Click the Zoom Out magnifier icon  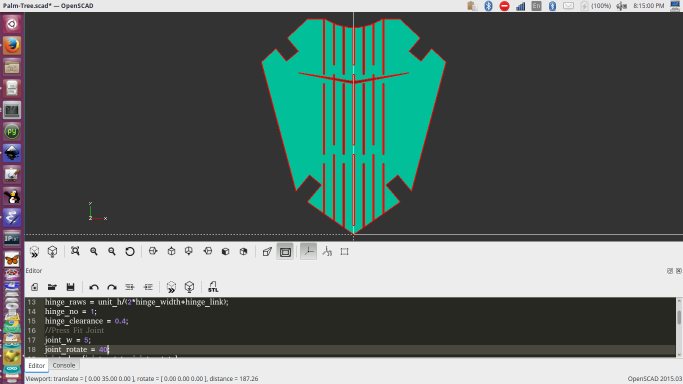[112, 252]
